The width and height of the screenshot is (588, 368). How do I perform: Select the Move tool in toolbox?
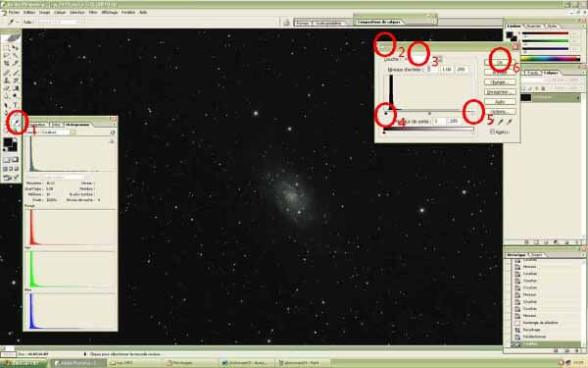coord(16,48)
